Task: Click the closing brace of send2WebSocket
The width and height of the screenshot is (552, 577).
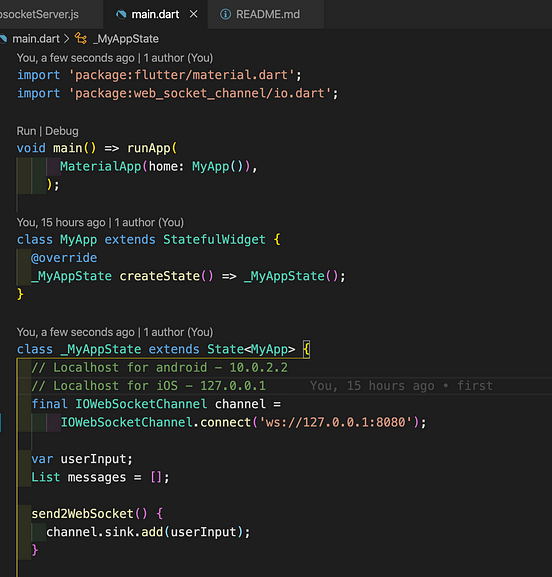Action: click(x=35, y=550)
